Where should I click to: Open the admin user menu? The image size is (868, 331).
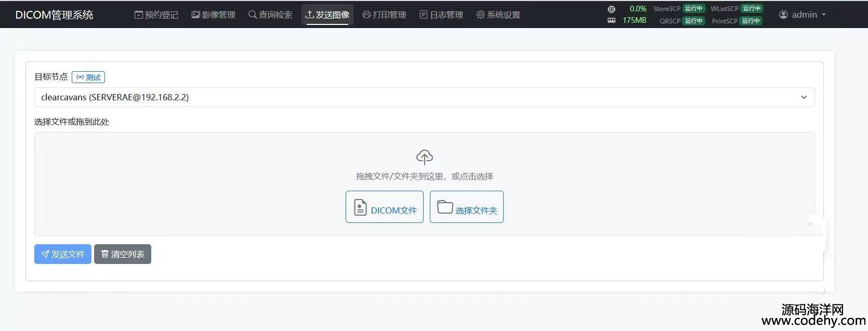click(803, 15)
